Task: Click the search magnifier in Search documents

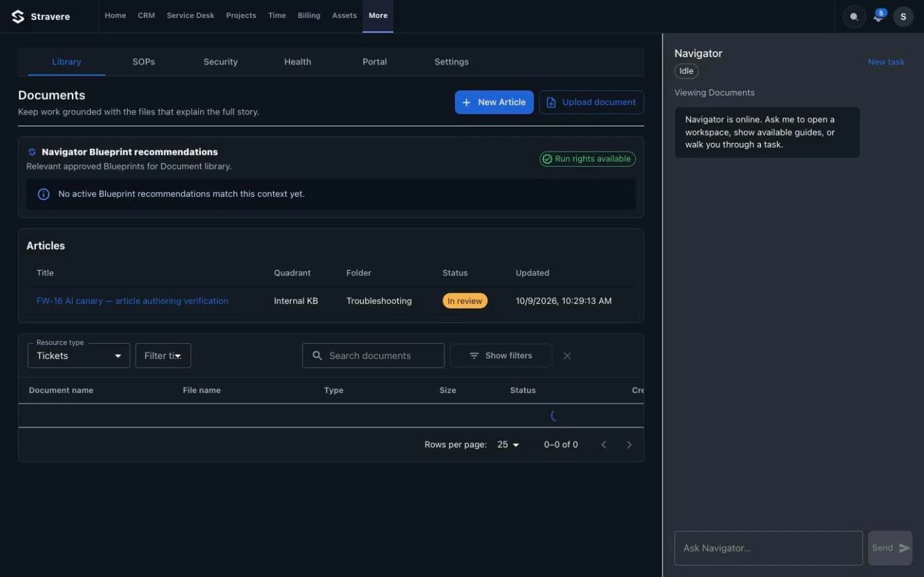Action: tap(317, 356)
